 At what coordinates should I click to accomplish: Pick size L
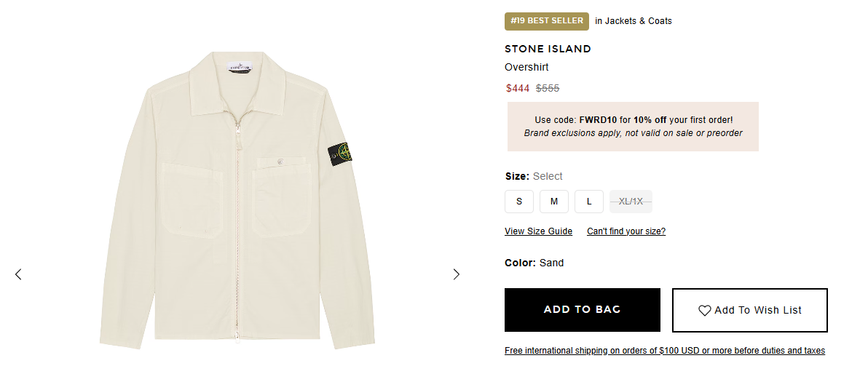589,202
